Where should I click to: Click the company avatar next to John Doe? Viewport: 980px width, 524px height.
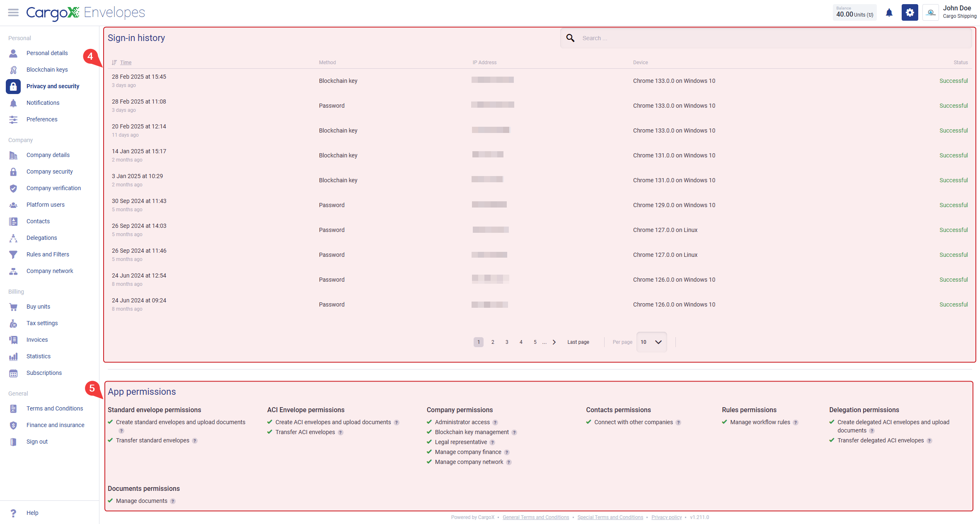[x=931, y=12]
